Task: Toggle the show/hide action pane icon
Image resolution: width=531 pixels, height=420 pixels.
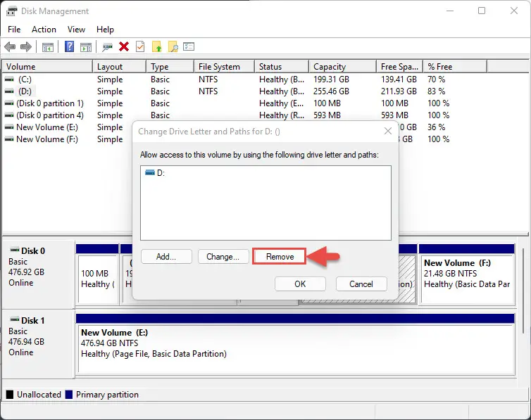Action: point(86,47)
